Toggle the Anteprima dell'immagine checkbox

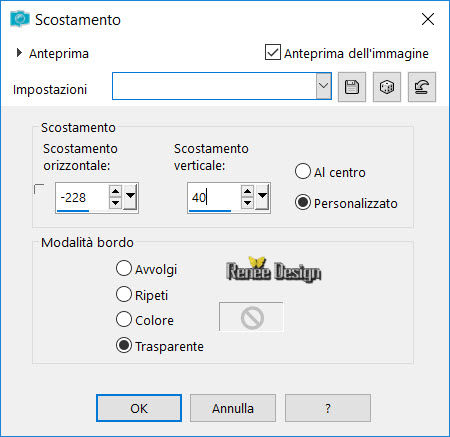273,52
